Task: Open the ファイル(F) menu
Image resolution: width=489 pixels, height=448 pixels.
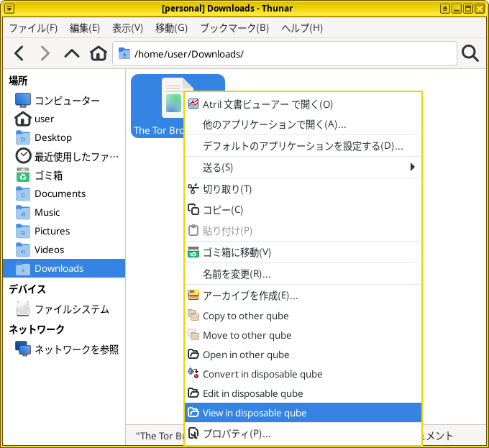Action: pyautogui.click(x=33, y=28)
